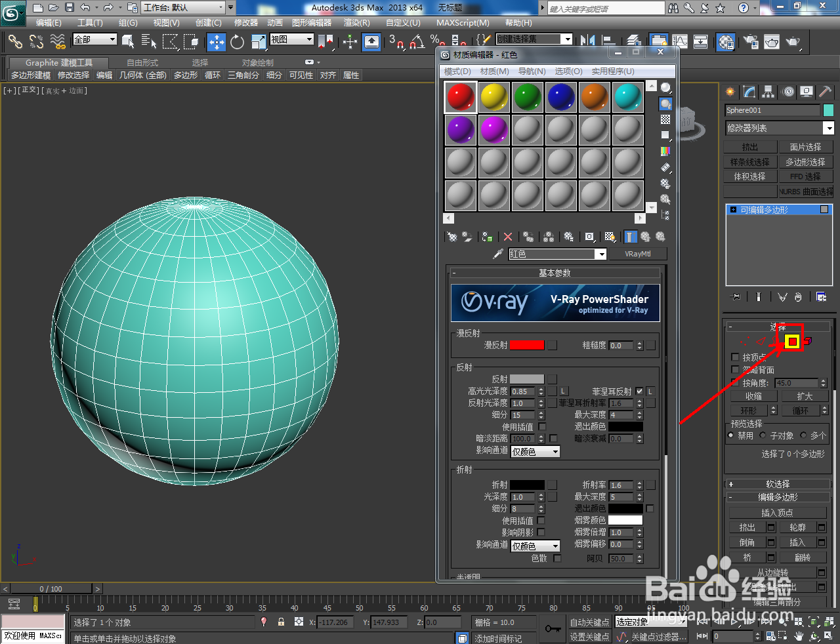Expand the 软选择 rollout
Image resolution: width=840 pixels, height=644 pixels.
click(777, 484)
